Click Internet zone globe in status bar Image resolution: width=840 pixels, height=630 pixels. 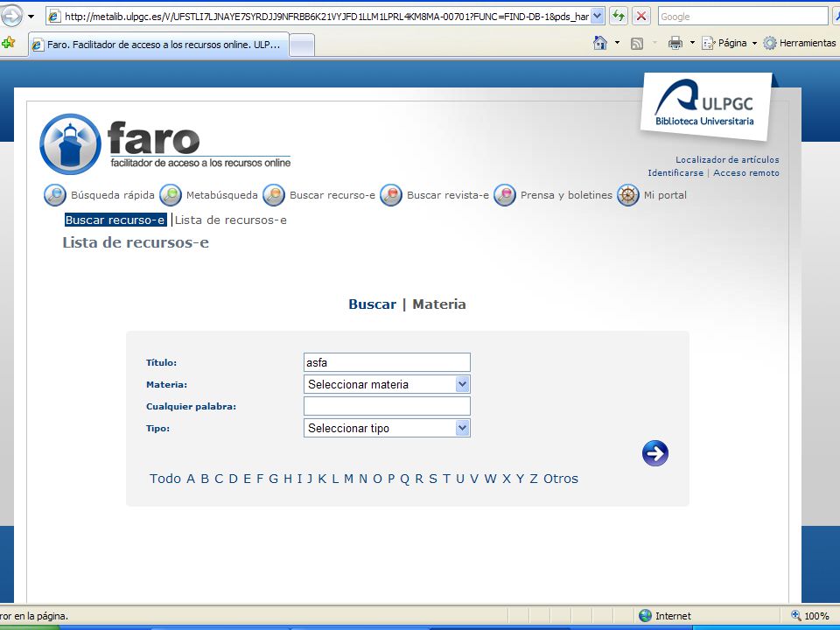click(x=646, y=615)
